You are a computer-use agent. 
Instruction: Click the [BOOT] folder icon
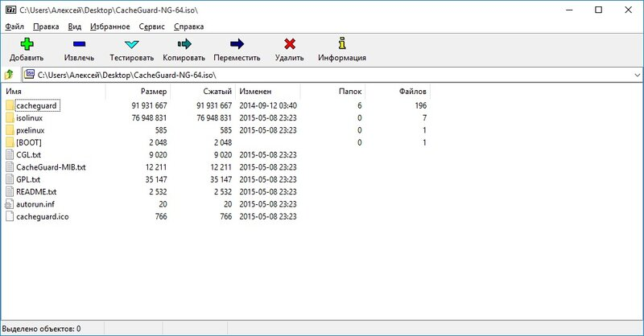[x=10, y=142]
